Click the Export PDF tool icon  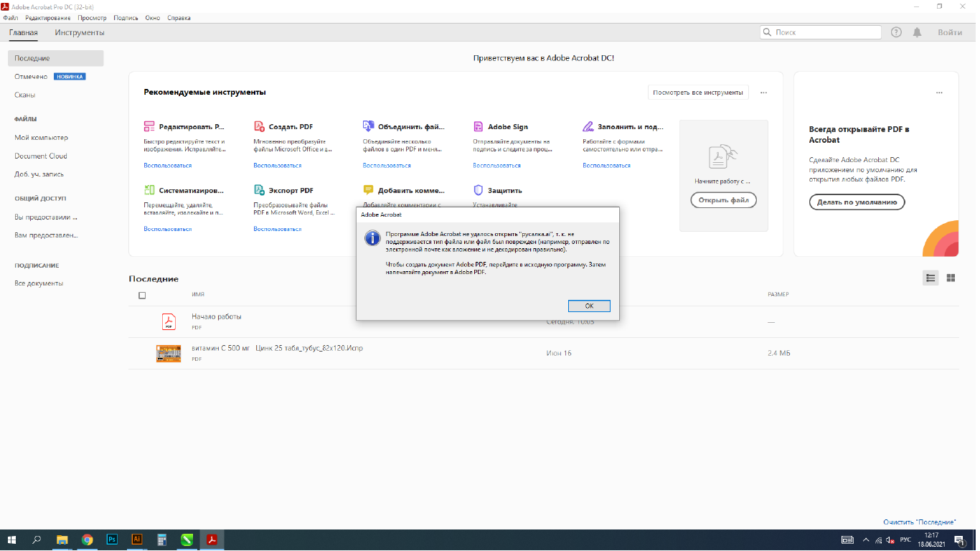(259, 190)
